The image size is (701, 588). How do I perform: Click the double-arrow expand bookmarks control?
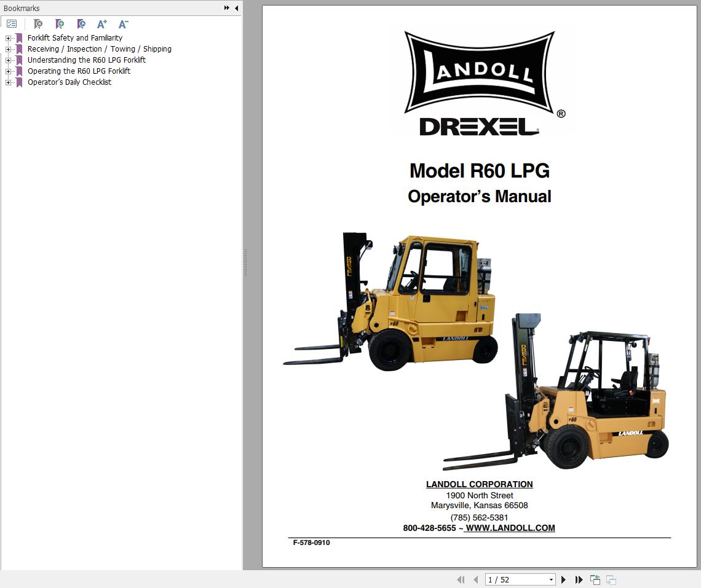pos(227,8)
